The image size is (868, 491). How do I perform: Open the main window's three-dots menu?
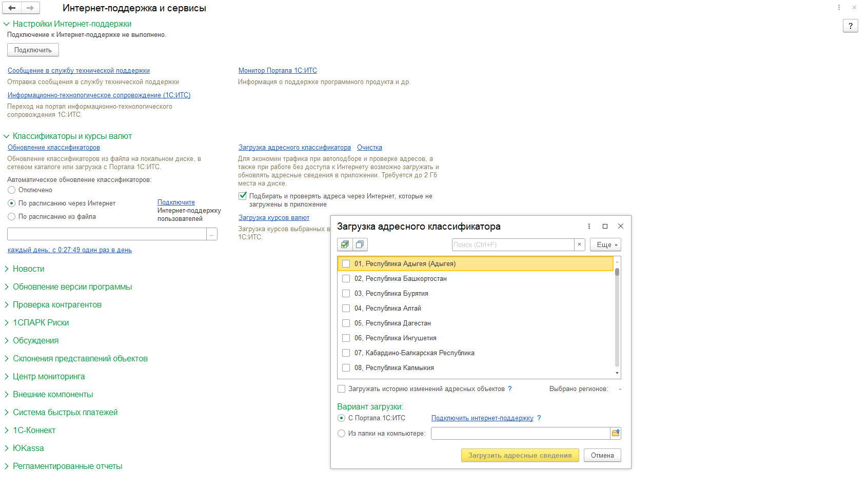tap(839, 7)
